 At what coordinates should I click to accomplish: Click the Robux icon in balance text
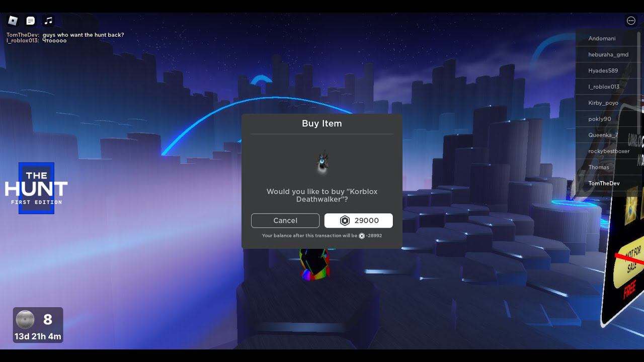point(362,236)
